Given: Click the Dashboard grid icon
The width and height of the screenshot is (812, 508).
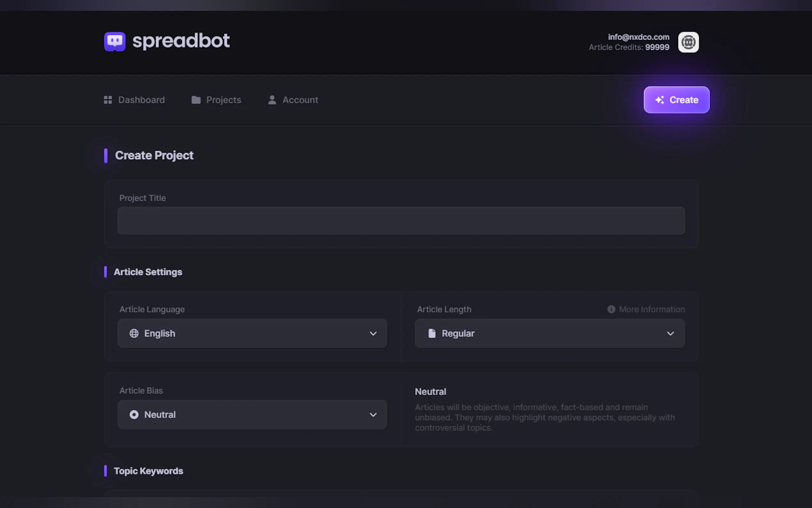Looking at the screenshot, I should click(108, 100).
